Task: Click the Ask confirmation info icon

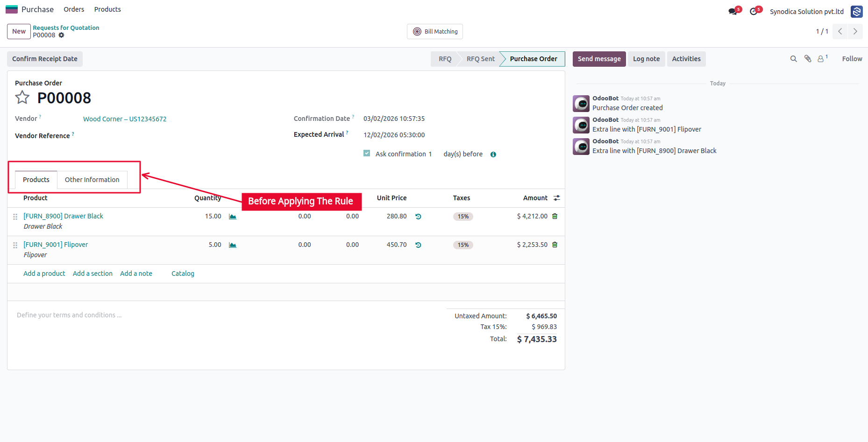Action: (x=493, y=154)
